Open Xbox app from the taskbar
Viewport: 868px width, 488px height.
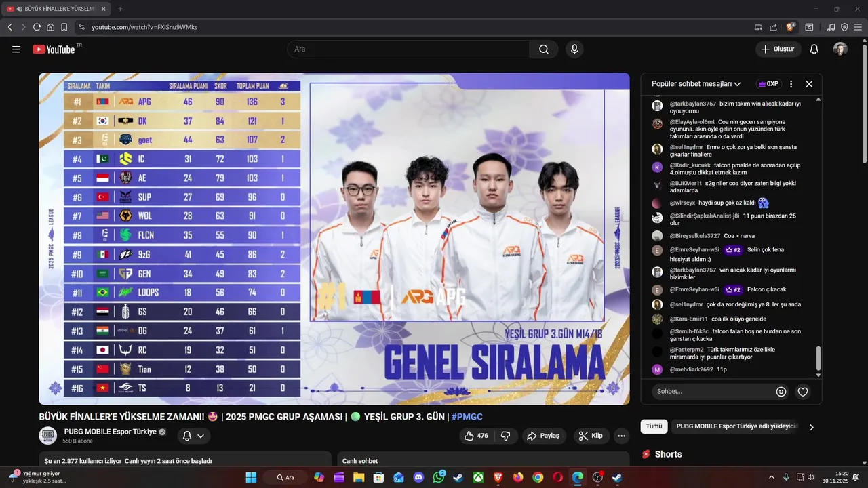pos(478,477)
